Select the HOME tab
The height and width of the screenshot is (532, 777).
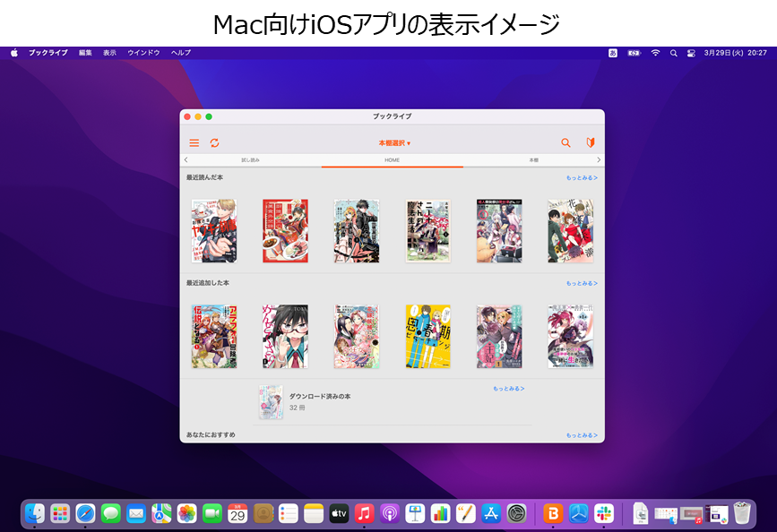tap(392, 160)
